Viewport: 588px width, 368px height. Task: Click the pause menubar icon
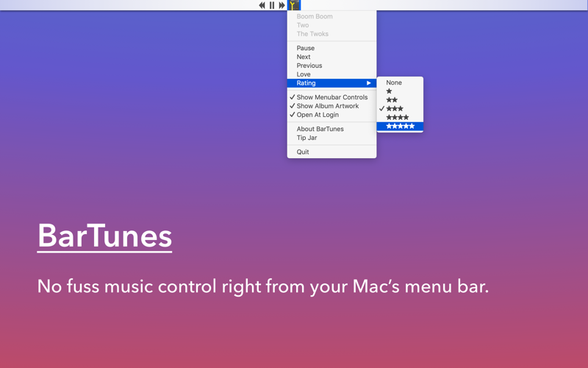point(272,5)
